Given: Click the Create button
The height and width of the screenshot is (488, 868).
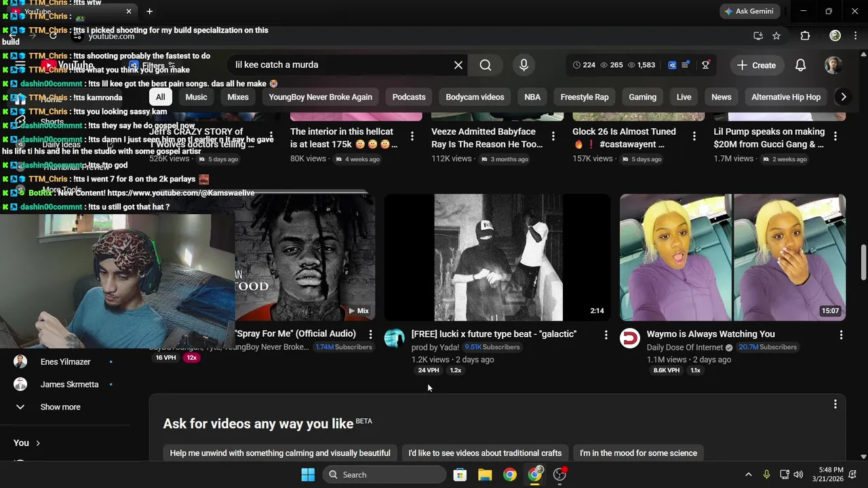Looking at the screenshot, I should point(756,65).
